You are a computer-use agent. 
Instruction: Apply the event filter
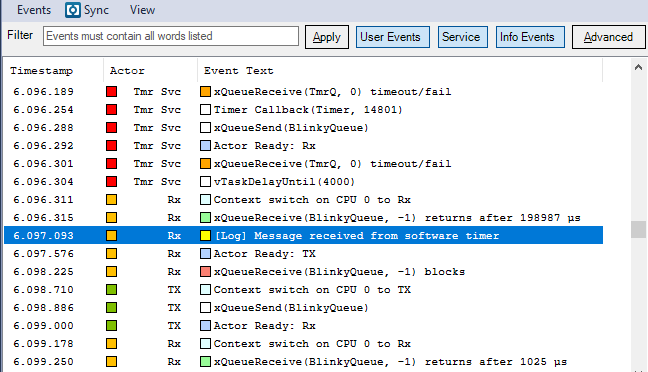[326, 37]
